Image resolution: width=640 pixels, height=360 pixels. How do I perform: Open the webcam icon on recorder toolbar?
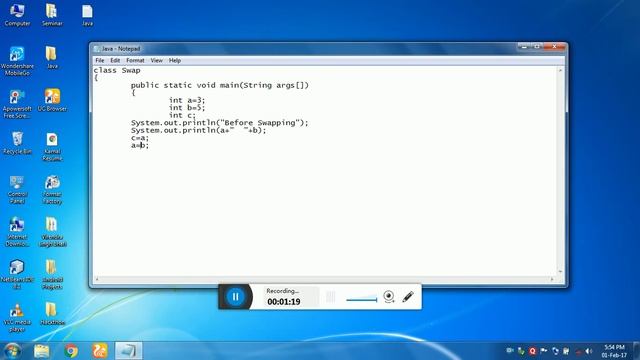tap(389, 297)
